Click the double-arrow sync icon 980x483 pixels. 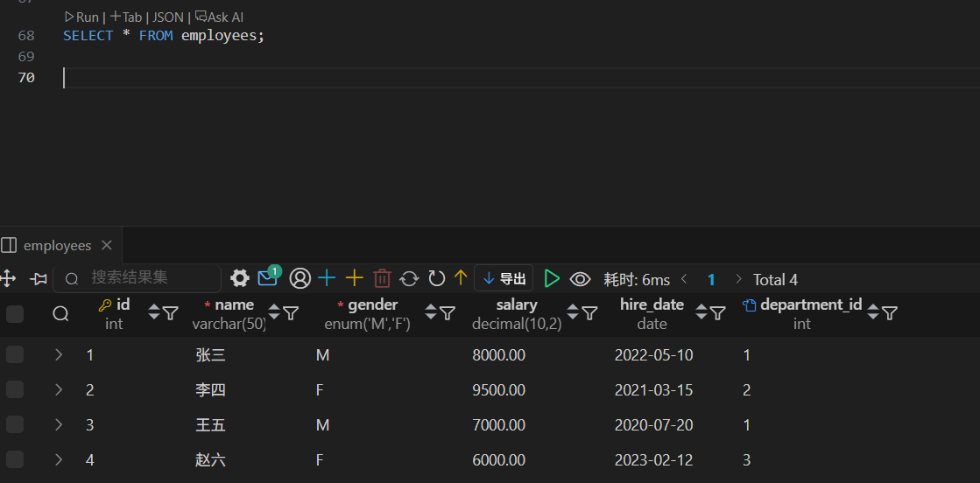[409, 278]
